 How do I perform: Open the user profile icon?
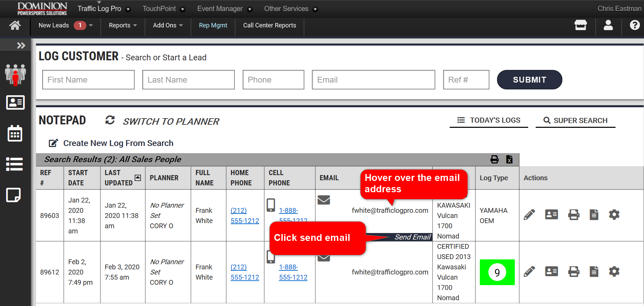pos(608,25)
